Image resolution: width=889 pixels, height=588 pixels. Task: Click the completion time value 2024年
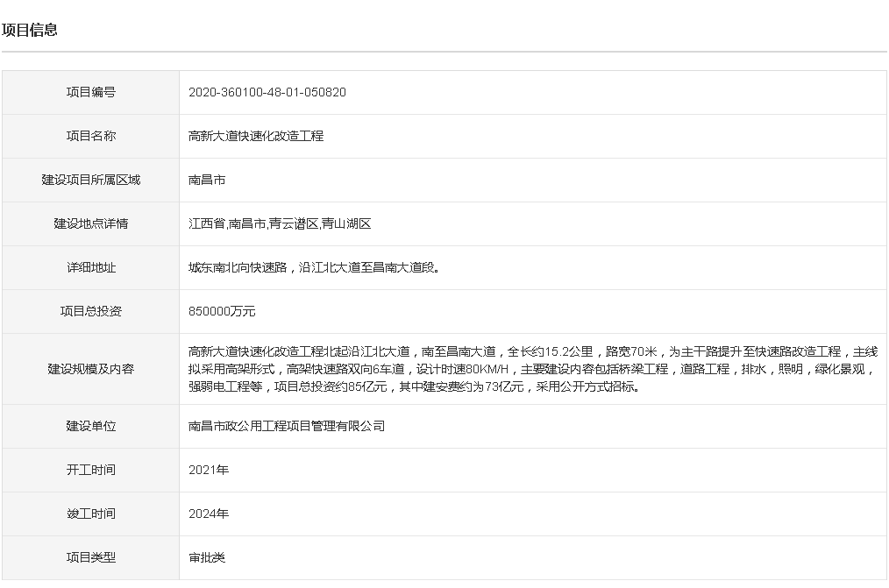pos(209,514)
